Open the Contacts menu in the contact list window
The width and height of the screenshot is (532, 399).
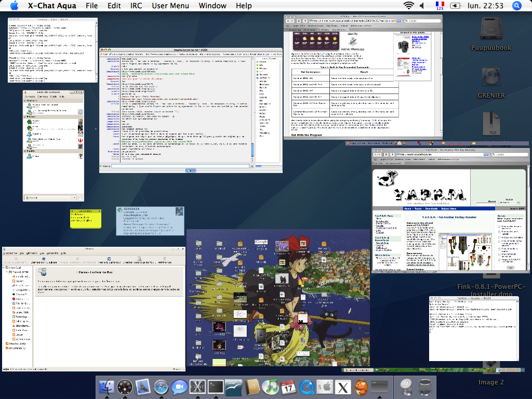click(30, 97)
